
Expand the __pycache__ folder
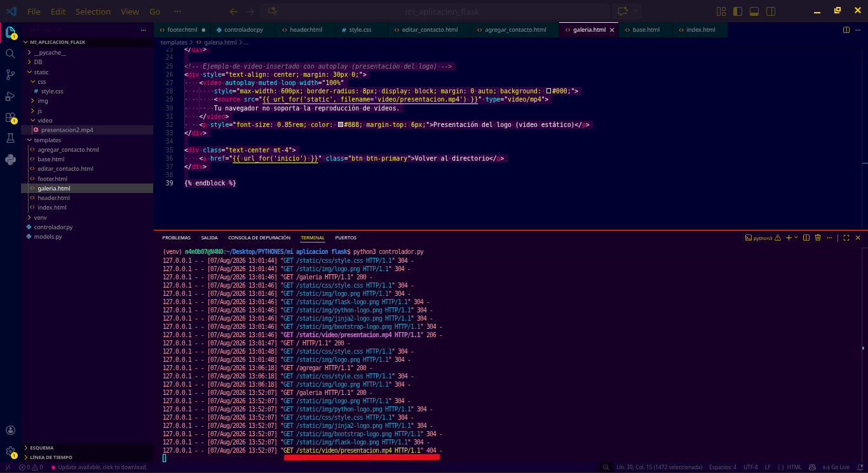tap(87, 53)
